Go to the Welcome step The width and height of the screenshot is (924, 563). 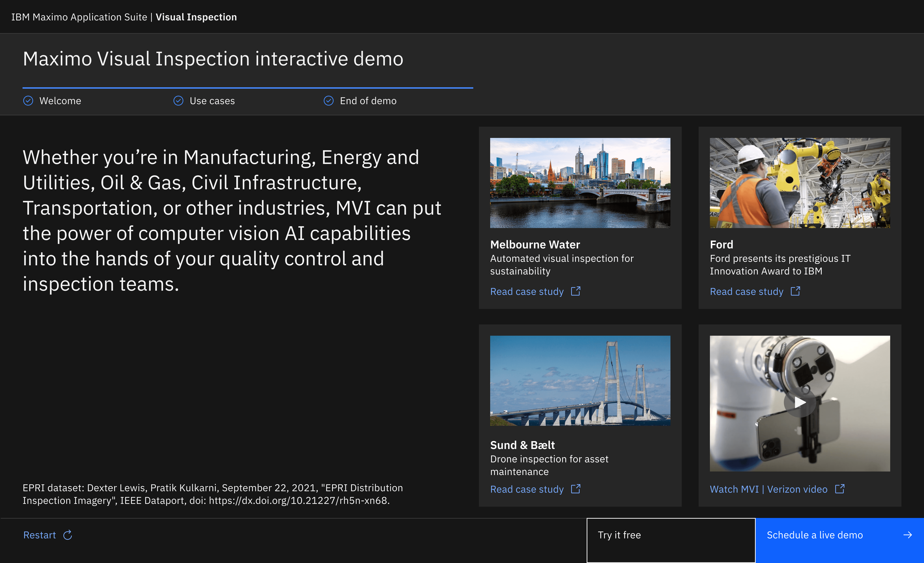[60, 101]
